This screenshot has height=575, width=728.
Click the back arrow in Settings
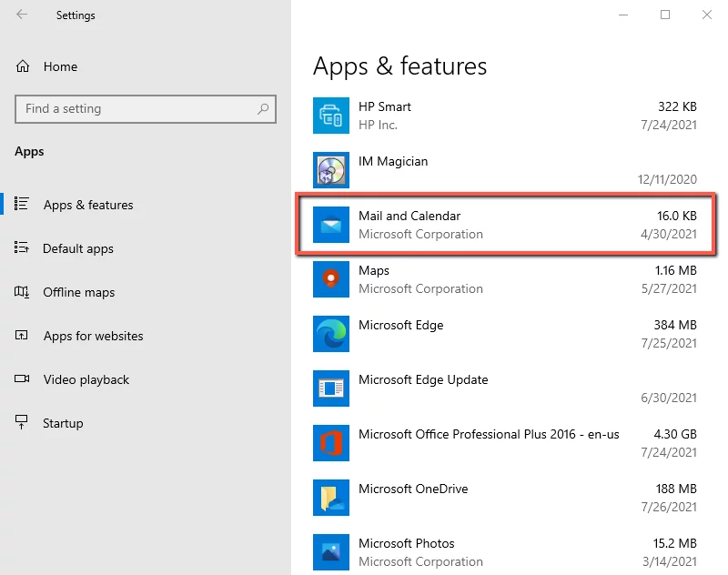pos(22,15)
